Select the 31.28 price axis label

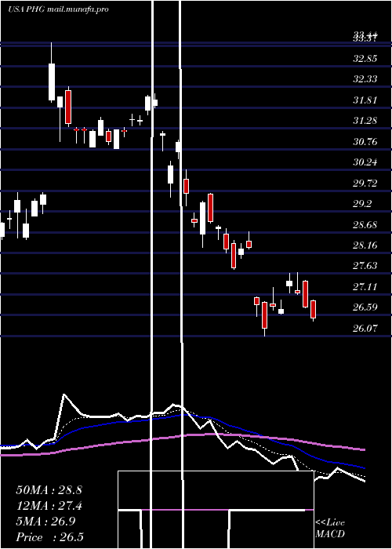click(x=365, y=121)
